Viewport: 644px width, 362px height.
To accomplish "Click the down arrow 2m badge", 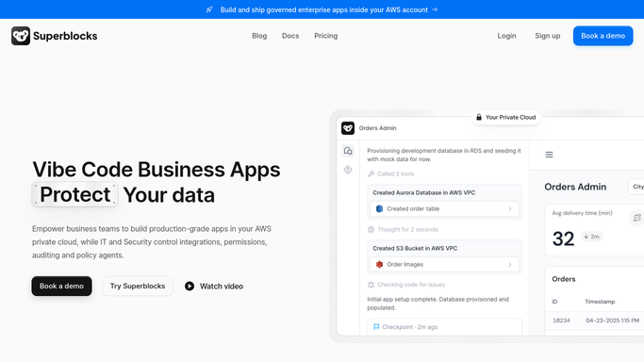I will [592, 237].
